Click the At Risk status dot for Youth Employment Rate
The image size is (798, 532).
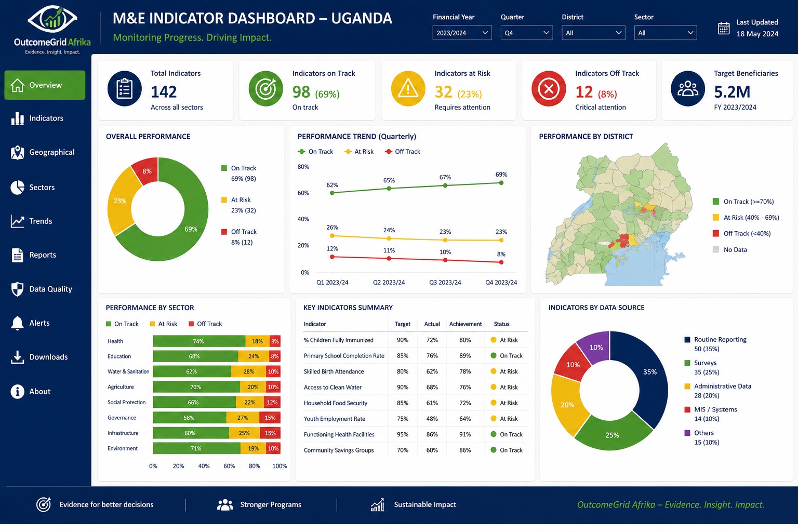[494, 419]
